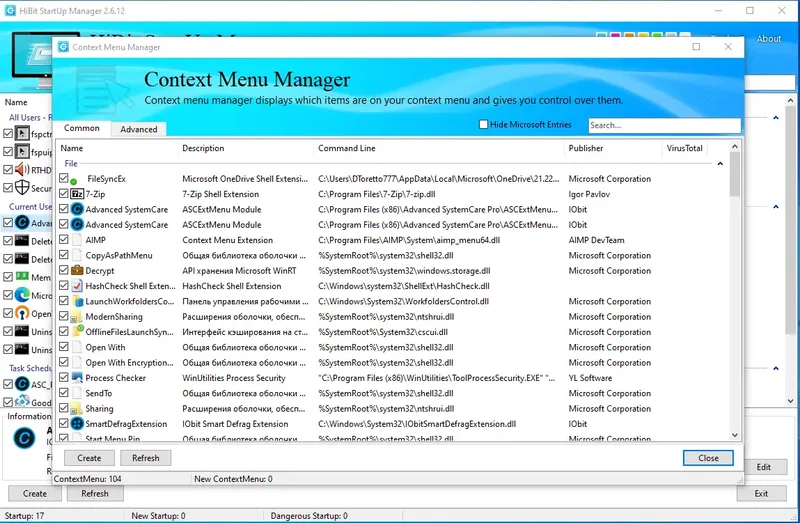Click the HiBit StartUp Manager title bar icon
This screenshot has height=523, width=800.
click(10, 11)
